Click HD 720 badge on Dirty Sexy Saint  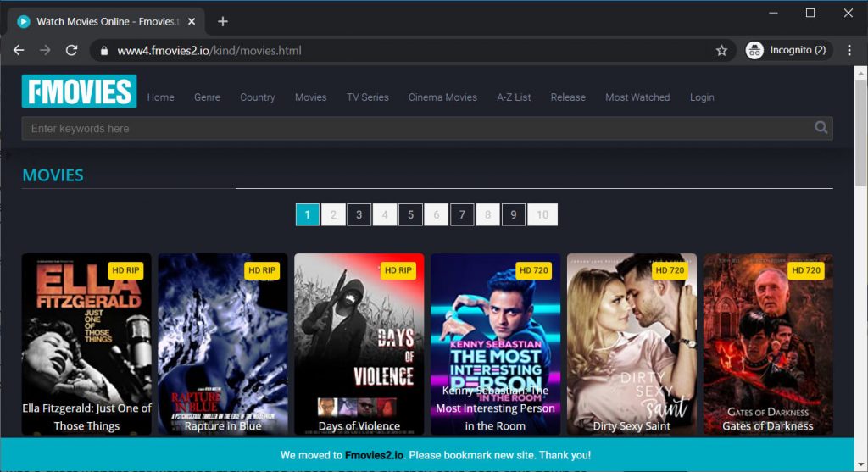(x=670, y=270)
